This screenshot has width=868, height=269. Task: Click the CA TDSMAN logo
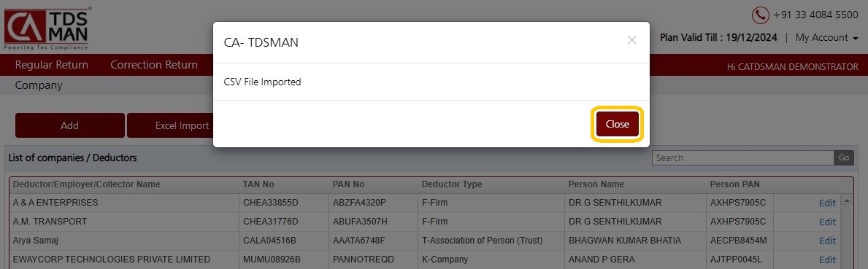pyautogui.click(x=47, y=27)
